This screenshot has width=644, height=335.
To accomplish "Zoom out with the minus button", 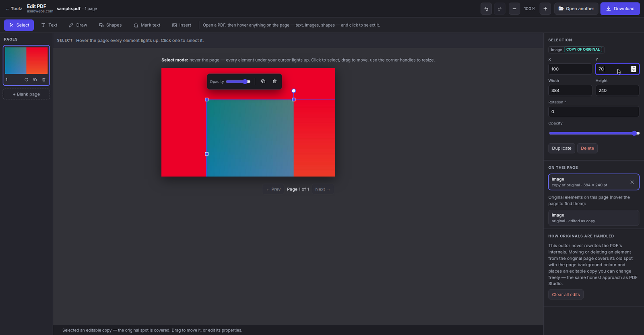I will pyautogui.click(x=514, y=8).
